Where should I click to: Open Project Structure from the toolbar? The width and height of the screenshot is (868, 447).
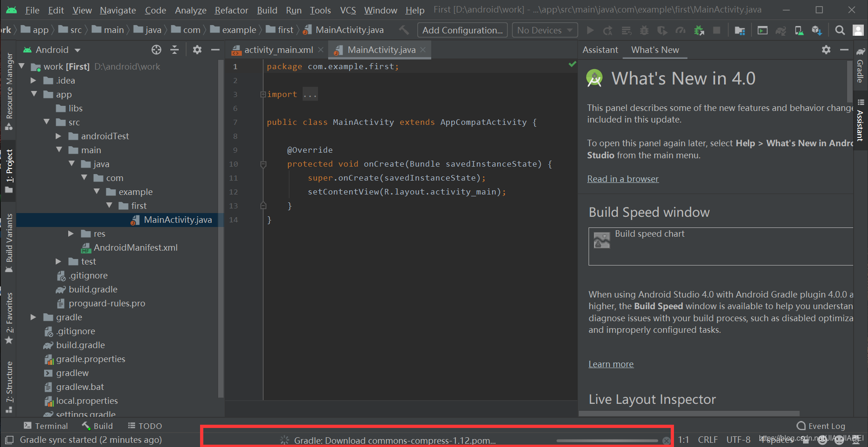coord(740,30)
